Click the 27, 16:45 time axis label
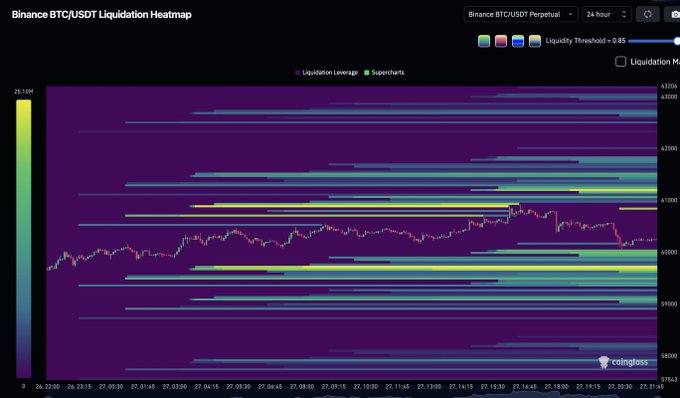 [525, 386]
